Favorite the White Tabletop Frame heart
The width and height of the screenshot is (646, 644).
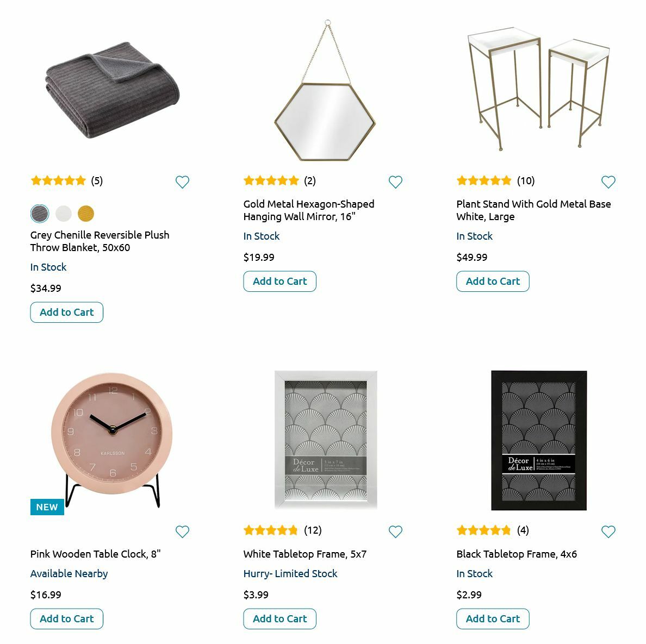(x=395, y=532)
